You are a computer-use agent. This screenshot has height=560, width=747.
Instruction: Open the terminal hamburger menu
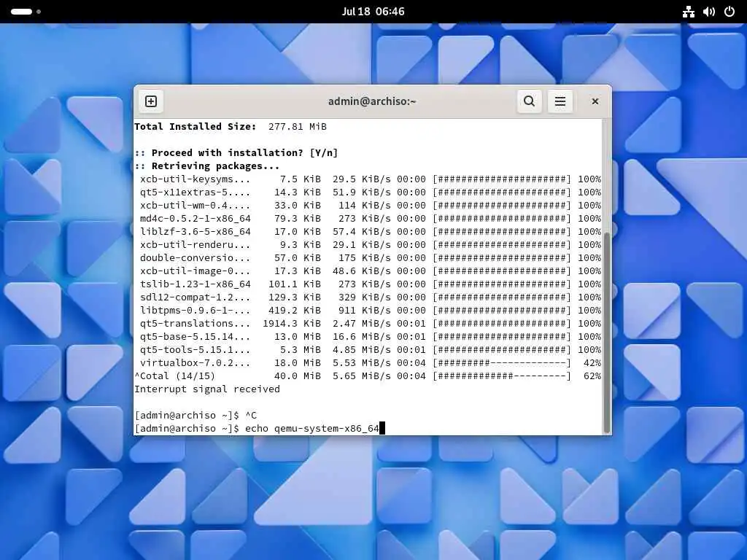(x=560, y=101)
